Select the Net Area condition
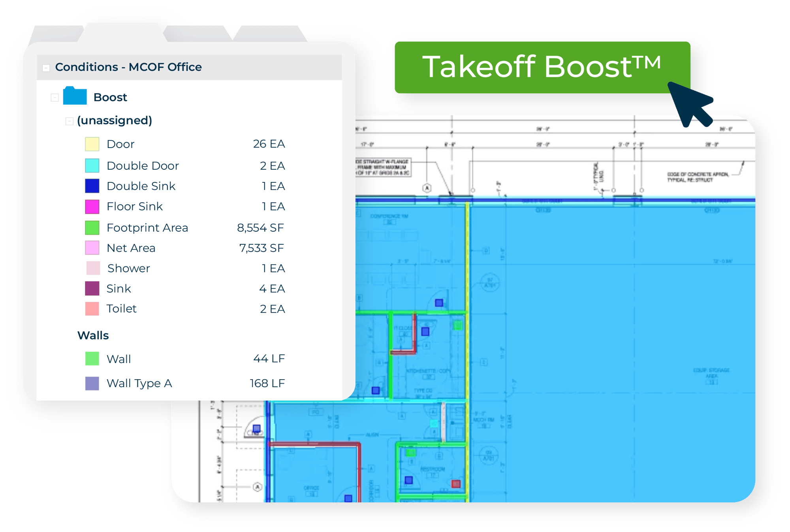The image size is (790, 532). (x=185, y=248)
